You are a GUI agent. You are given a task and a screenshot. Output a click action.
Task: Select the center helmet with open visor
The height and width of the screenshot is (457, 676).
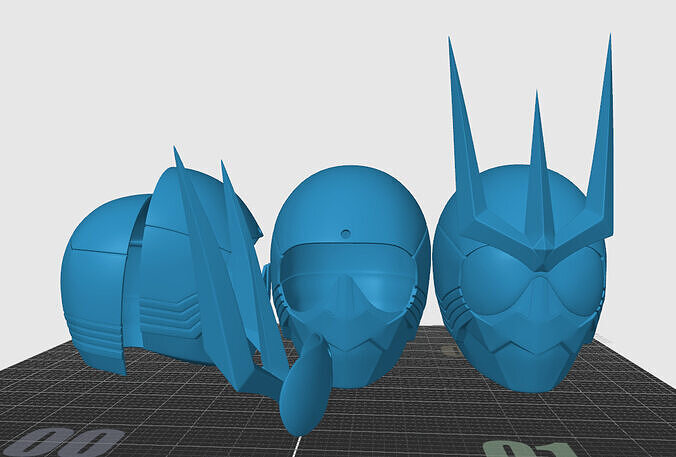350,276
